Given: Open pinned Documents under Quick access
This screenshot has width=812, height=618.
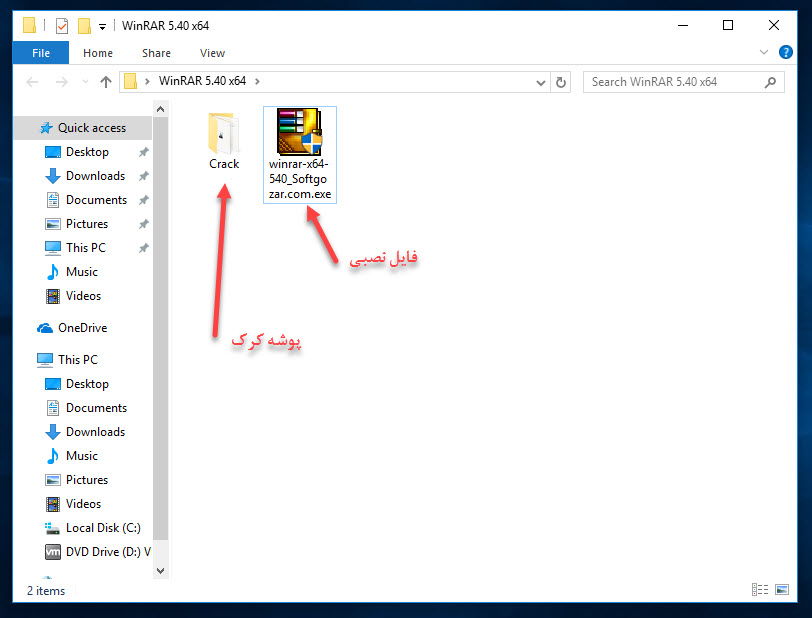Looking at the screenshot, I should click(96, 199).
